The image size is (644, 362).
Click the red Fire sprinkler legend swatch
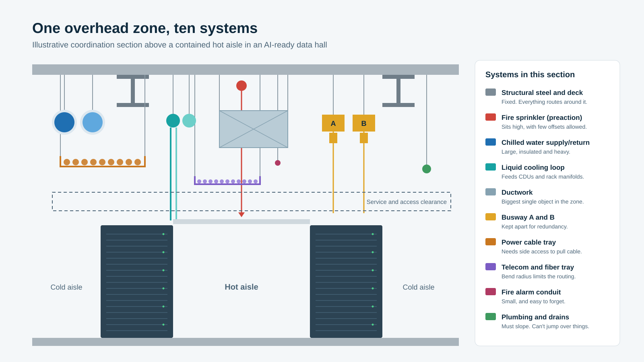click(x=491, y=117)
